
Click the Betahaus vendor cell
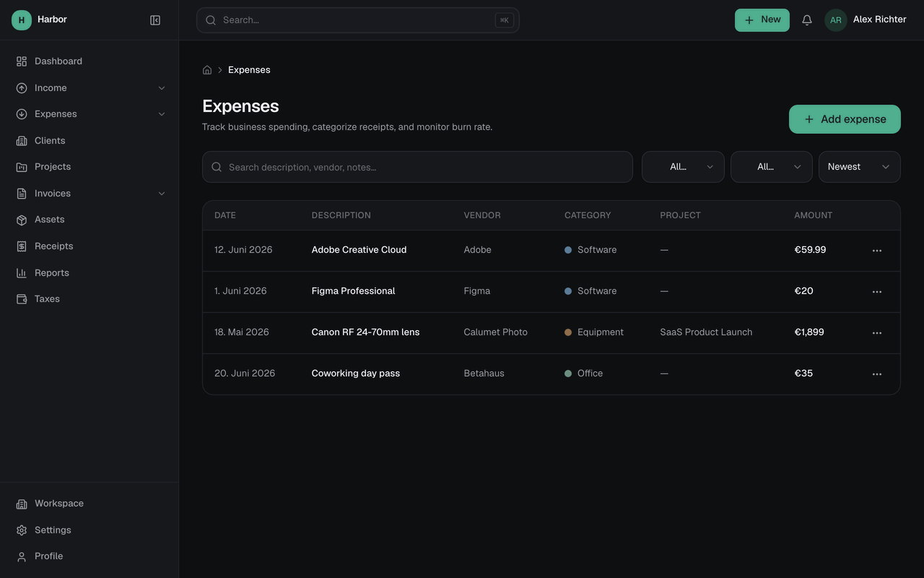484,374
